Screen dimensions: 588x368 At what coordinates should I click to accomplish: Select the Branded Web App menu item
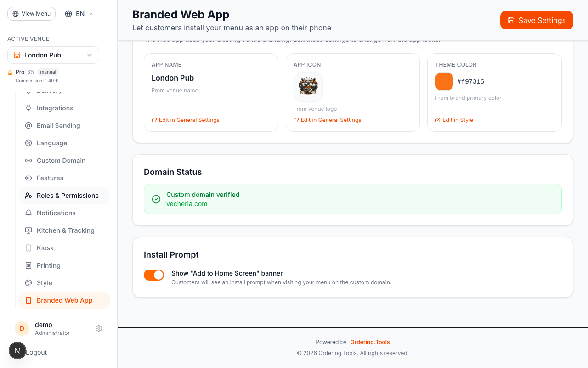(64, 300)
